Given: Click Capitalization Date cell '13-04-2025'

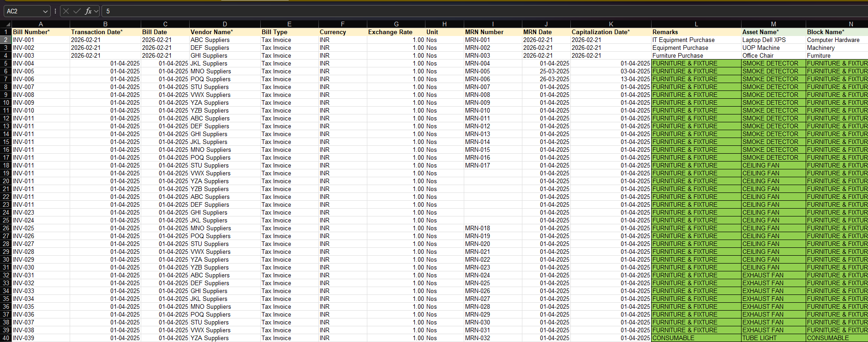Looking at the screenshot, I should 611,79.
